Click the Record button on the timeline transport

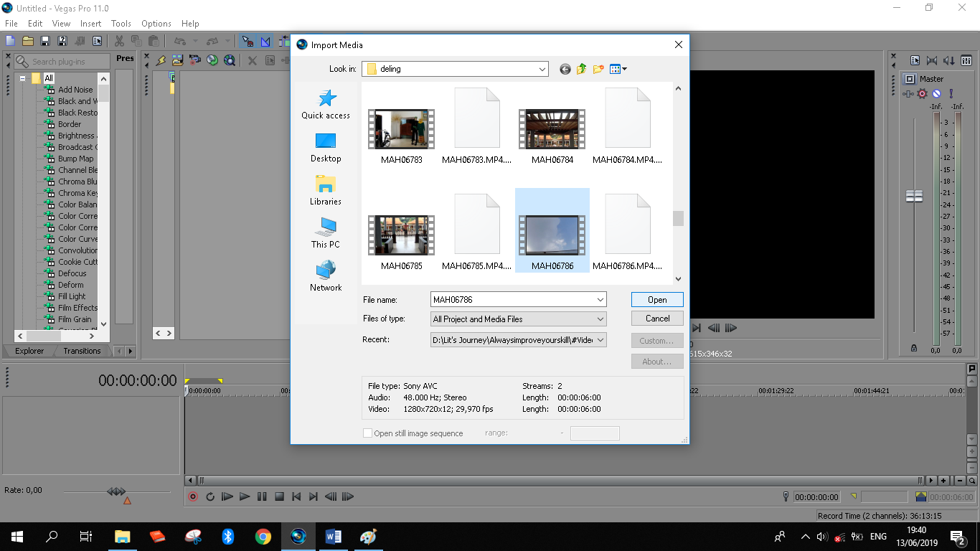tap(193, 496)
